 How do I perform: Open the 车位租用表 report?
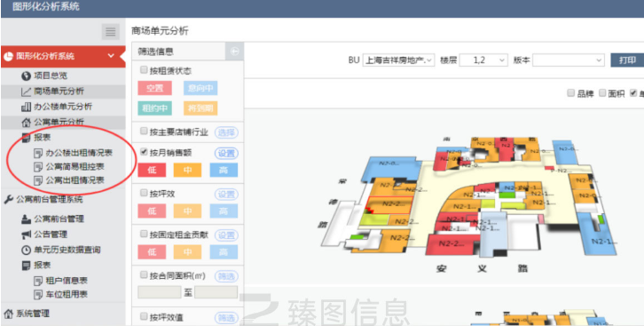(67, 295)
